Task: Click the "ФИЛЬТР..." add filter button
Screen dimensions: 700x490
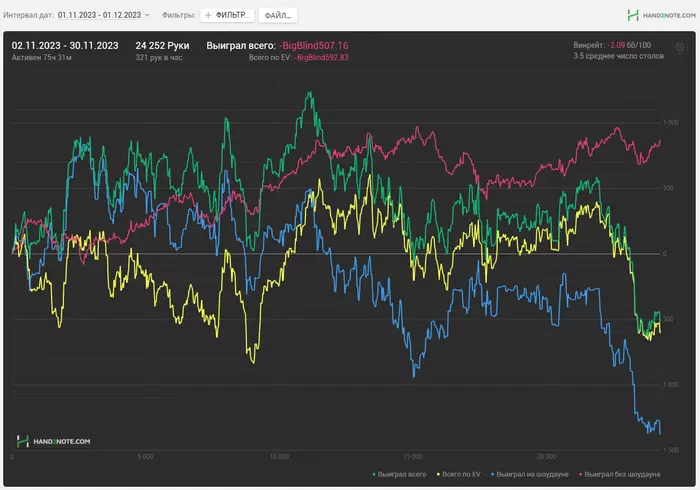Action: coord(227,16)
